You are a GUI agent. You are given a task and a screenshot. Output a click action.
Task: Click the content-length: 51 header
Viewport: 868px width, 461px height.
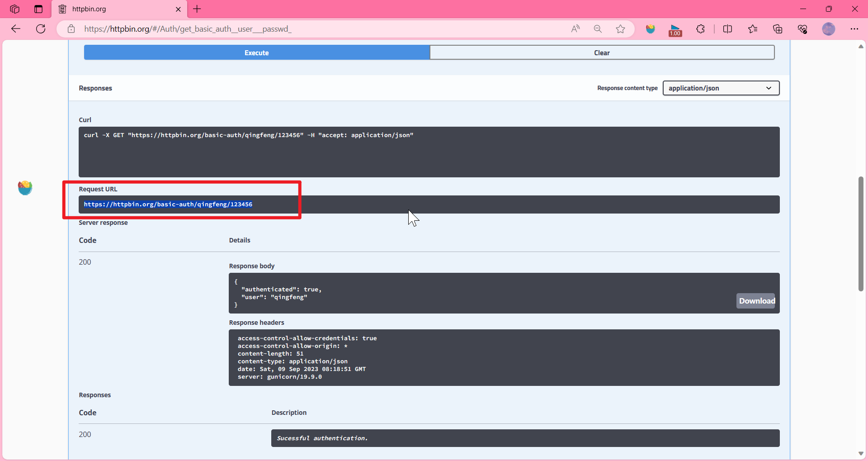(271, 354)
